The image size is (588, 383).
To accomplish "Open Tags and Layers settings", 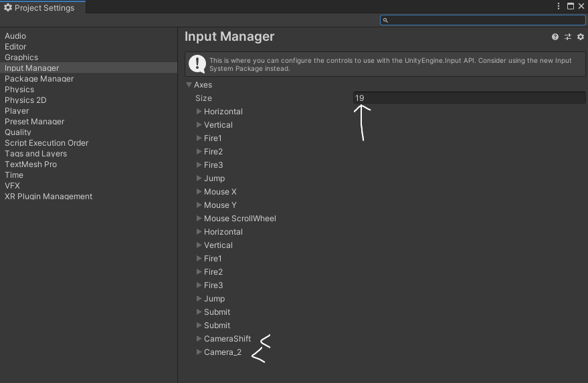I will (x=35, y=154).
